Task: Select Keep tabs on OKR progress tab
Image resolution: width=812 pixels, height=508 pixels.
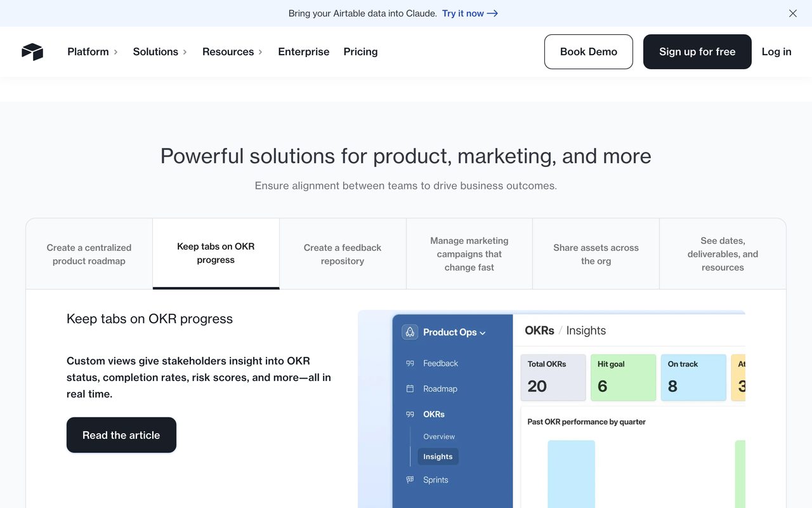Action: [x=216, y=253]
